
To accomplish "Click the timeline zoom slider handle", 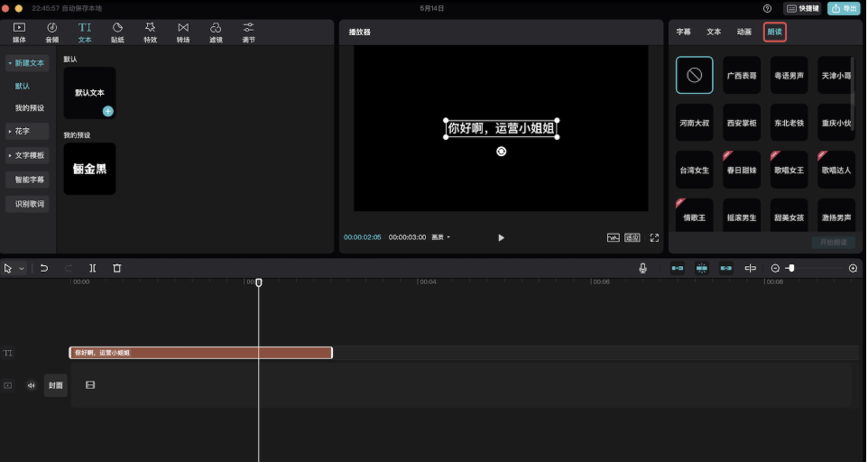I will (x=791, y=268).
